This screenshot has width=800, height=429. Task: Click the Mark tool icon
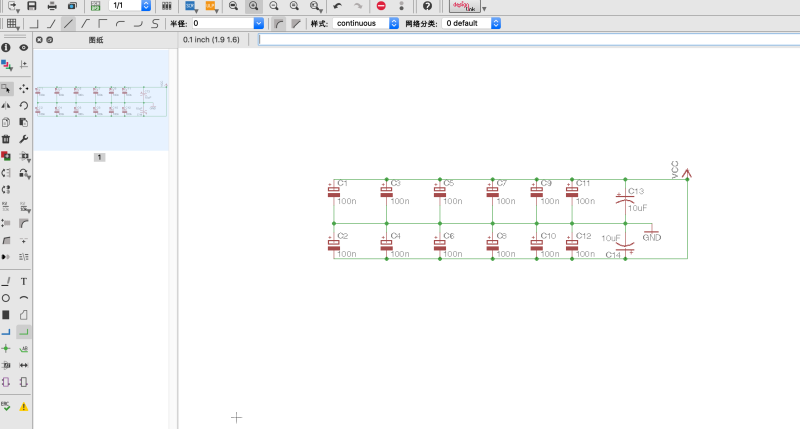23,65
